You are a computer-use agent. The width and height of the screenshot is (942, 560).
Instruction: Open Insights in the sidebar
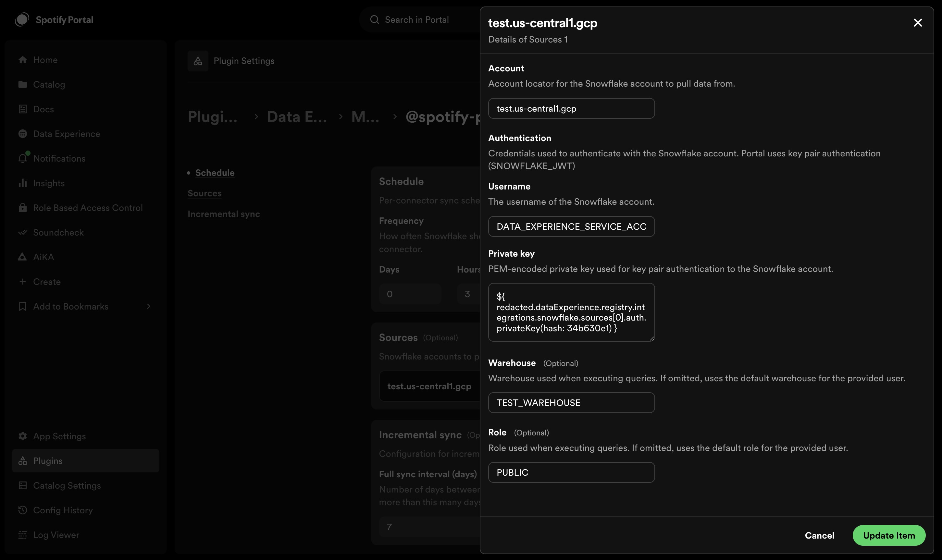coord(86,183)
